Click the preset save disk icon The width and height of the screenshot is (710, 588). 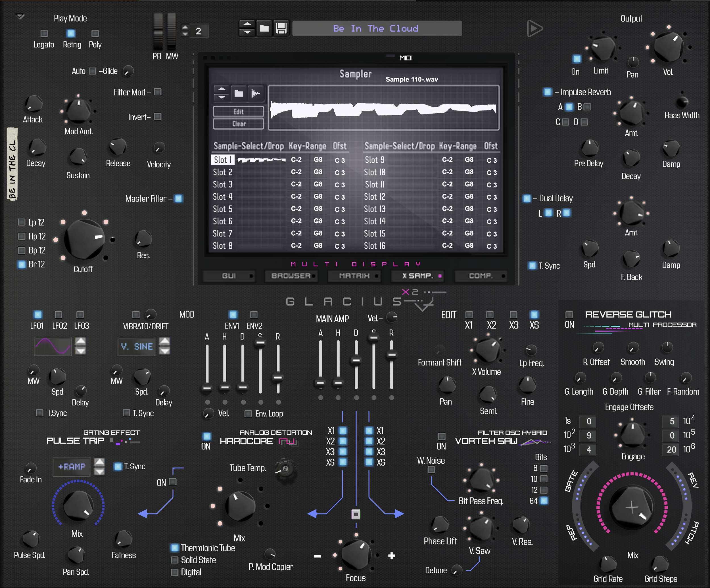tap(281, 28)
